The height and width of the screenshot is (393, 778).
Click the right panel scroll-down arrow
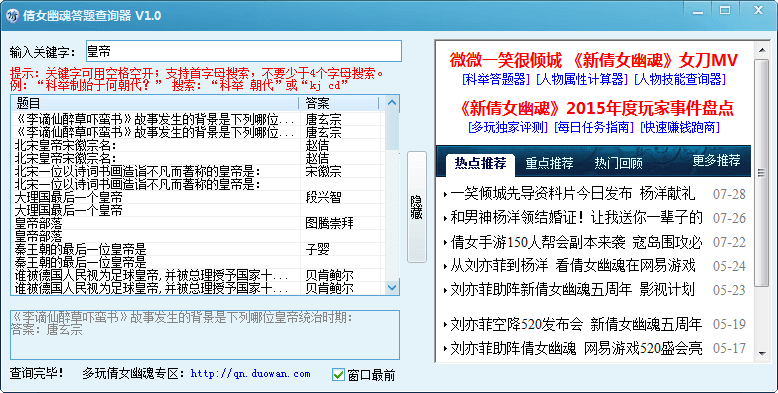[x=762, y=354]
